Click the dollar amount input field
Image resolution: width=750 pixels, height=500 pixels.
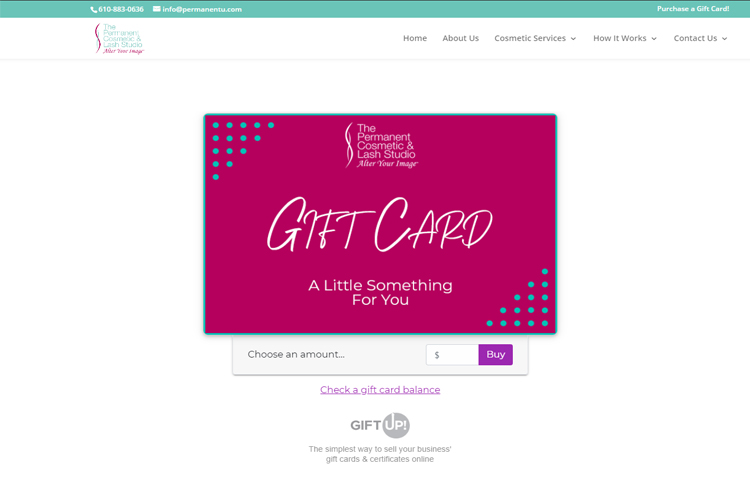452,355
